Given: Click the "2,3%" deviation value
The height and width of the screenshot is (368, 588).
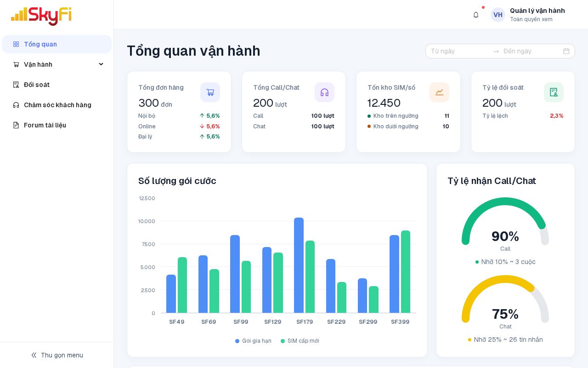Looking at the screenshot, I should [x=557, y=116].
